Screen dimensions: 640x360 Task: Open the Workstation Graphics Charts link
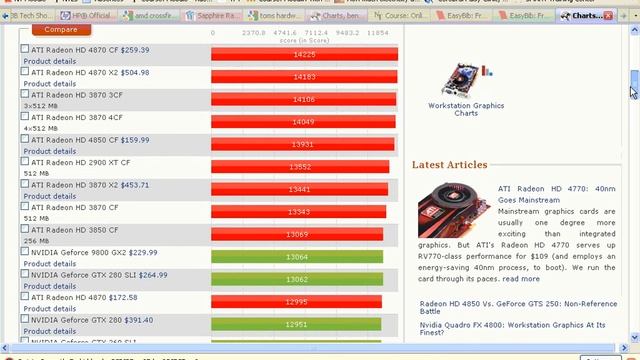coord(466,109)
